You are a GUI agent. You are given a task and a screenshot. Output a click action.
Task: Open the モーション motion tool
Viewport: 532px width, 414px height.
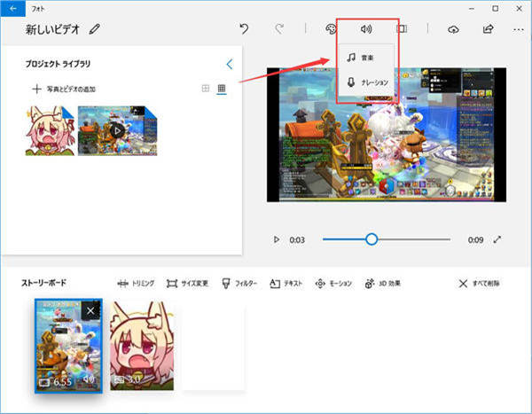click(x=333, y=284)
